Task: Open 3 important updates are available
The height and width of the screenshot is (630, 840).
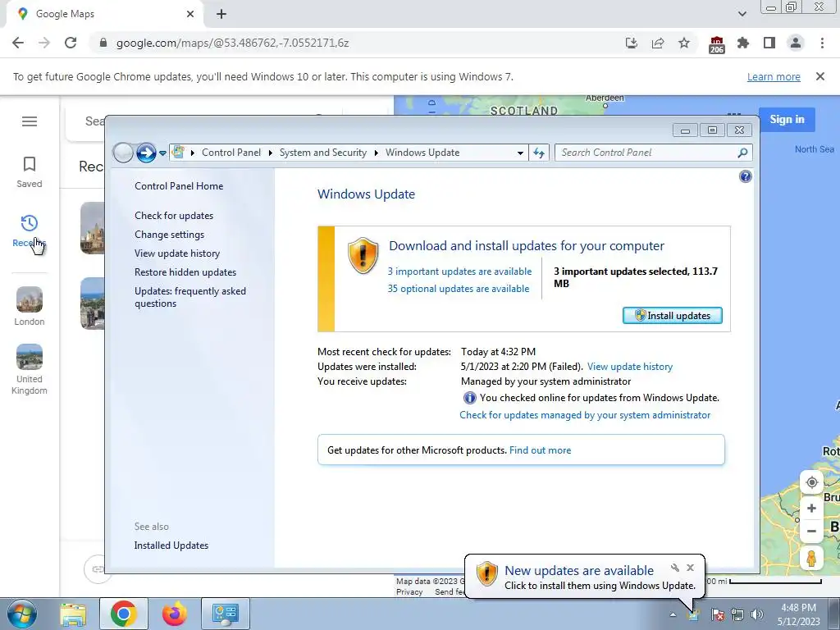Action: 459,272
